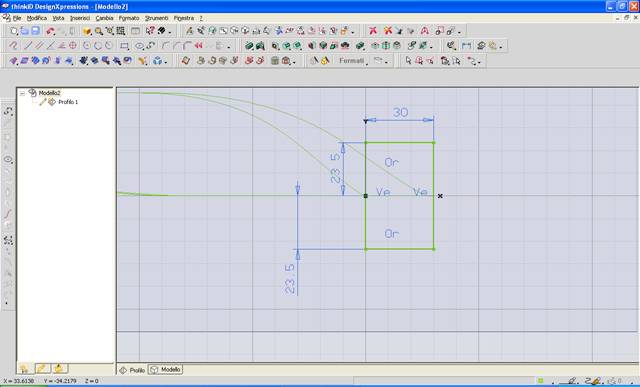
Task: Click the dotted nodes icon in left sidebar
Action: [8, 240]
